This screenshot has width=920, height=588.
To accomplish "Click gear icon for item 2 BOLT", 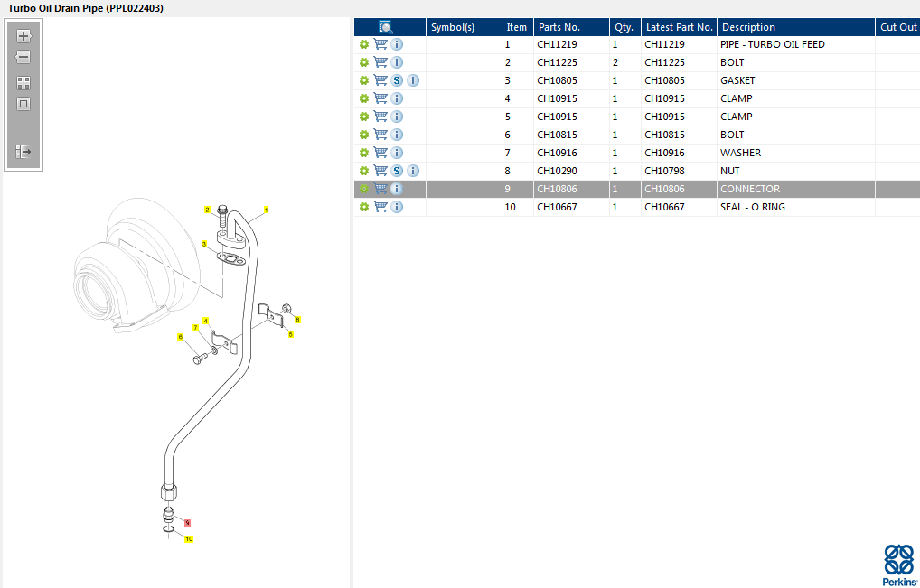I will [364, 62].
